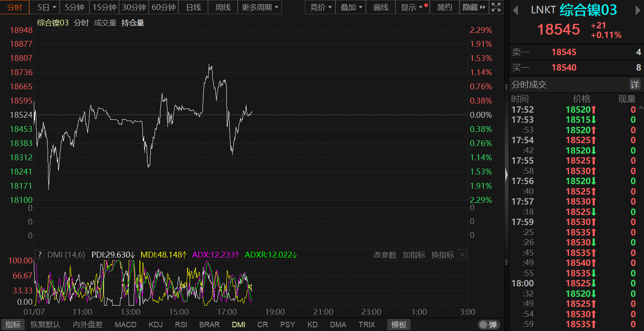
Task: Expand the 5日 period dropdown
Action: pyautogui.click(x=47, y=7)
